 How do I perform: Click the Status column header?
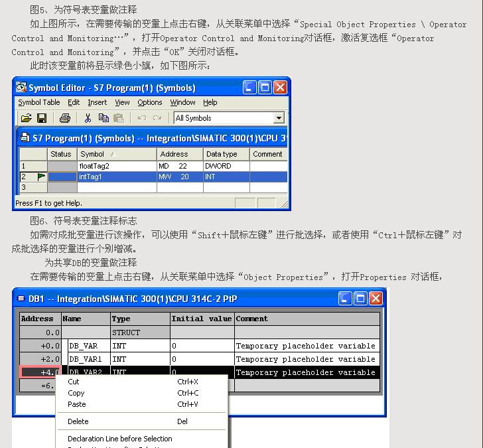(62, 154)
